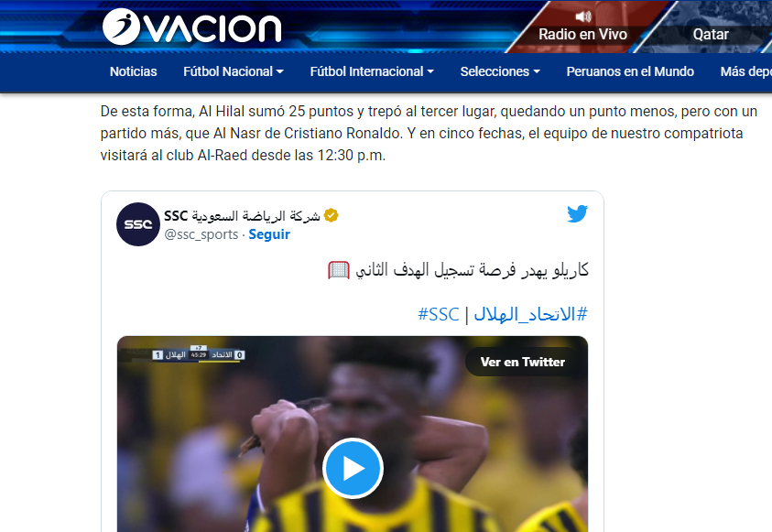Screen dimensions: 772x532
Task: Click the goal net emoji in tweet
Action: (x=339, y=270)
